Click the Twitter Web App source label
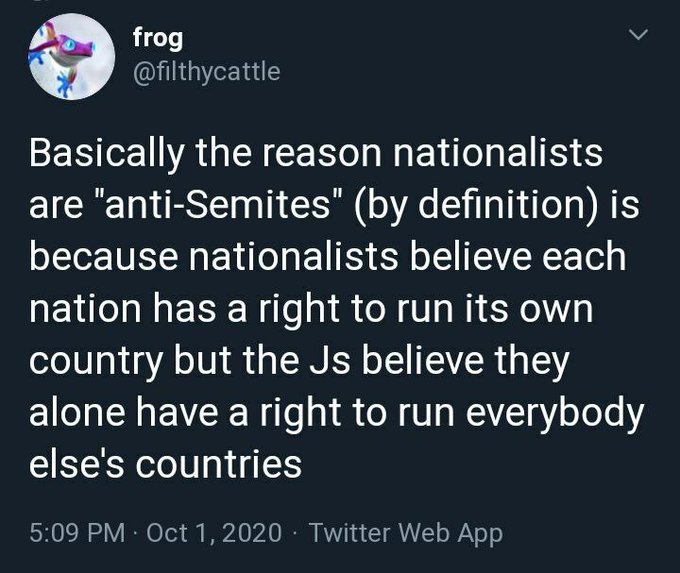This screenshot has width=680, height=573. point(405,533)
